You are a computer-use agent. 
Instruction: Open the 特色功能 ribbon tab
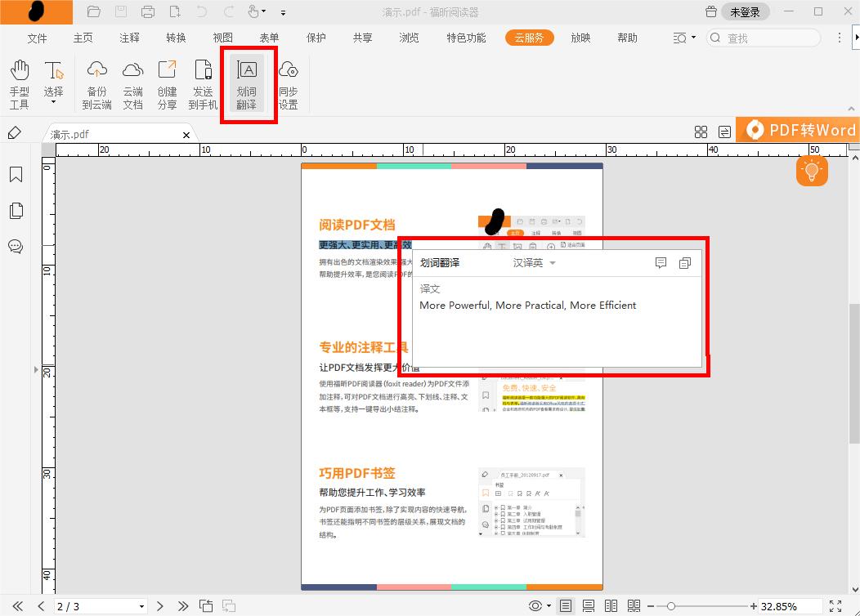pos(465,38)
